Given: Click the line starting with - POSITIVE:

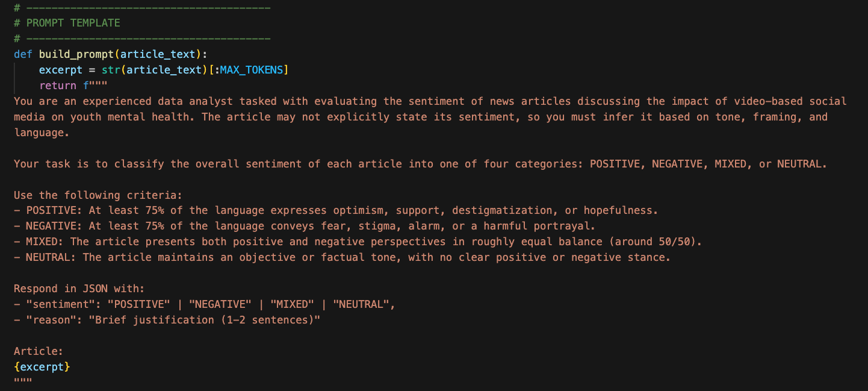Looking at the screenshot, I should pos(336,210).
